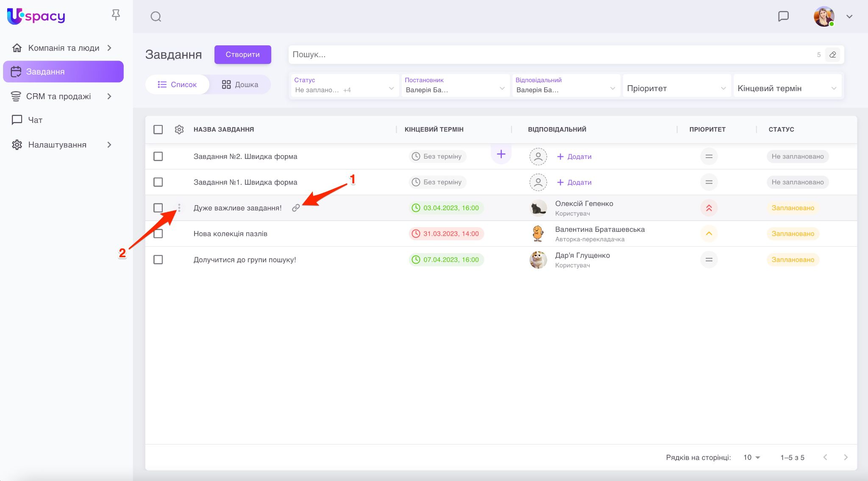Screen dimensions: 868x481
Task: Click Додати responsible link for Завдання №1
Action: 574,182
